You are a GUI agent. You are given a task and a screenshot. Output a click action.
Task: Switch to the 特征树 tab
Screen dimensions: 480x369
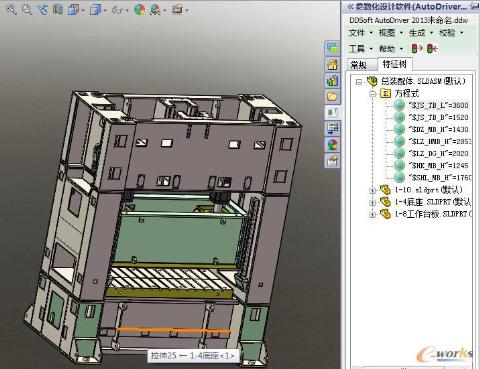coord(395,64)
